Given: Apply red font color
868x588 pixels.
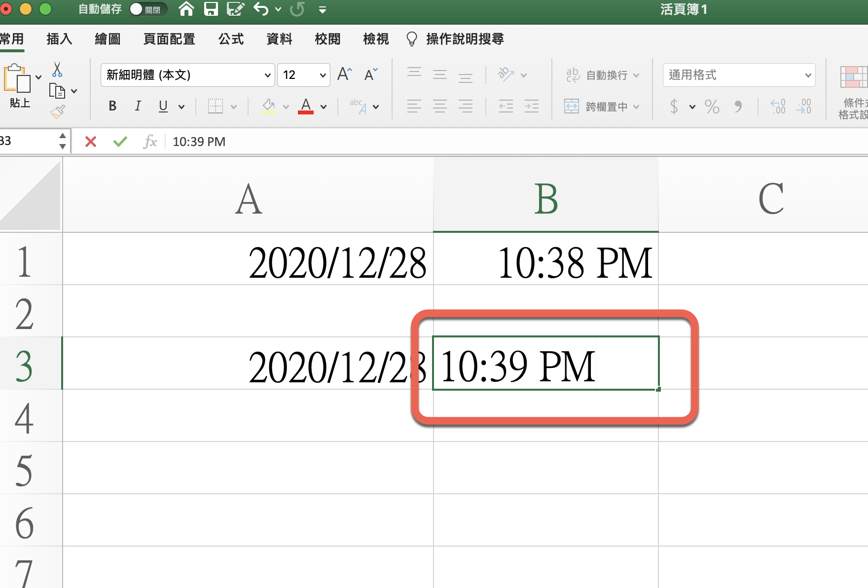Looking at the screenshot, I should coord(306,106).
